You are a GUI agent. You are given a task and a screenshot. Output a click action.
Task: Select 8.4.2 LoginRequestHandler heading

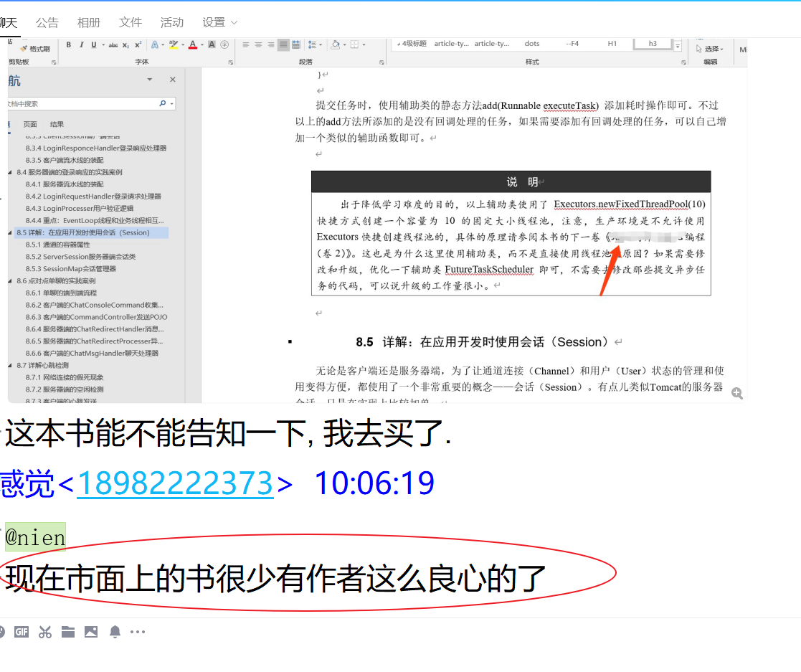(93, 197)
